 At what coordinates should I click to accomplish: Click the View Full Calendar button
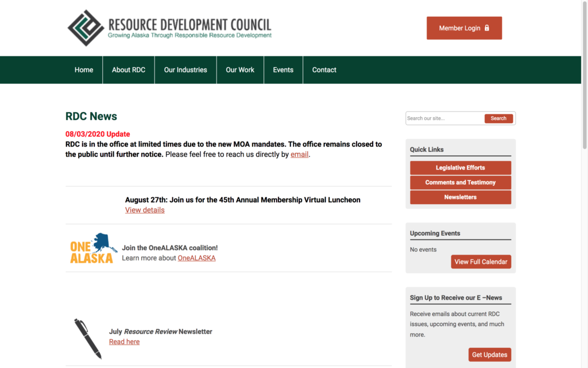(x=481, y=262)
